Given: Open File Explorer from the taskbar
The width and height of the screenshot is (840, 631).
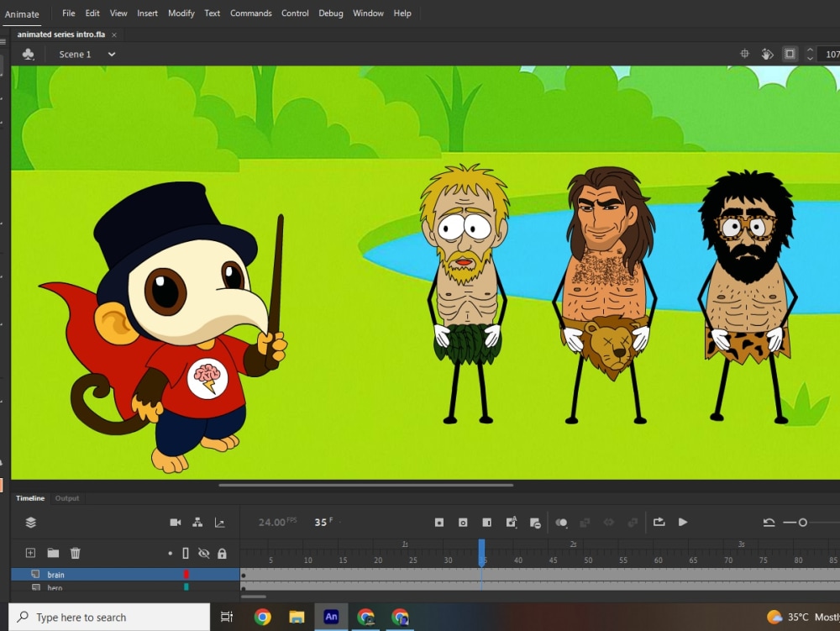Looking at the screenshot, I should (x=297, y=617).
